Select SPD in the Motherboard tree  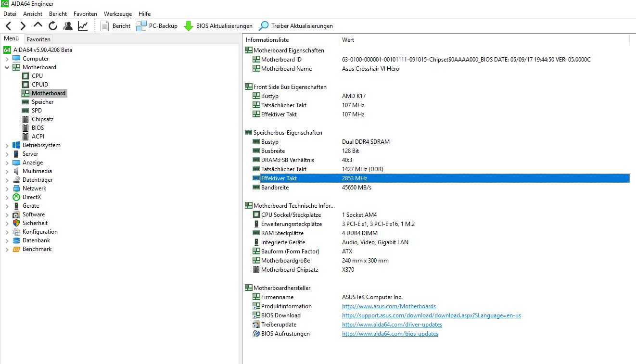coord(37,111)
